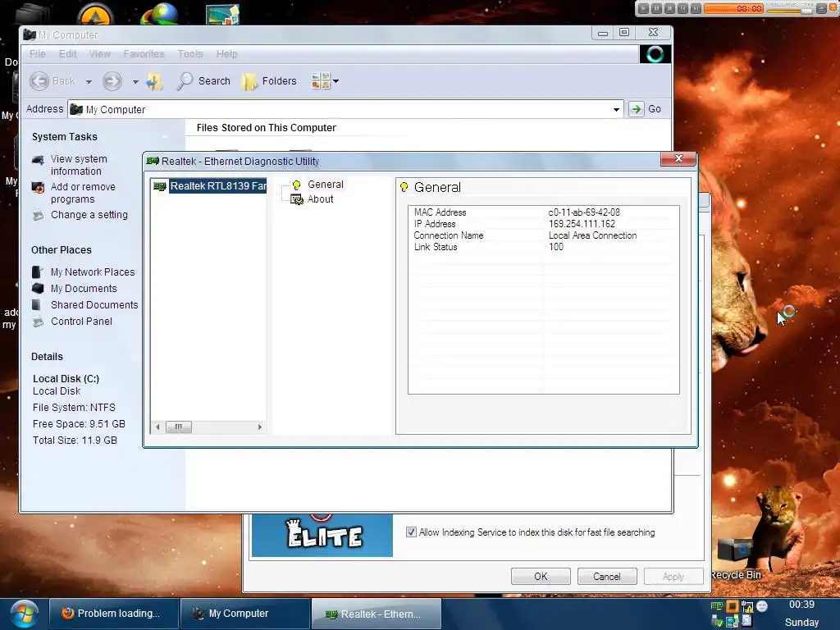
Task: Expand the Address bar dropdown
Action: point(616,109)
